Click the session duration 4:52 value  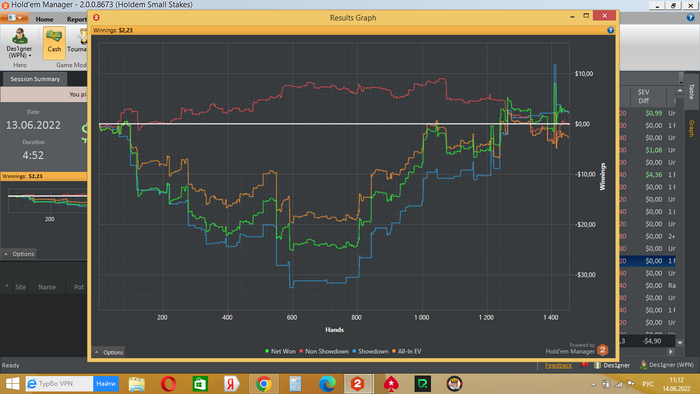(33, 155)
